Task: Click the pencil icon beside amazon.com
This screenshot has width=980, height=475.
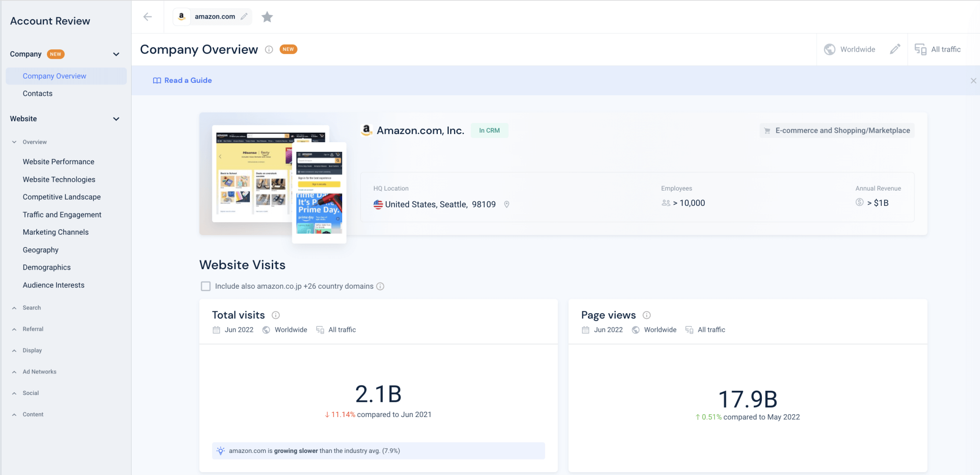Action: click(244, 17)
